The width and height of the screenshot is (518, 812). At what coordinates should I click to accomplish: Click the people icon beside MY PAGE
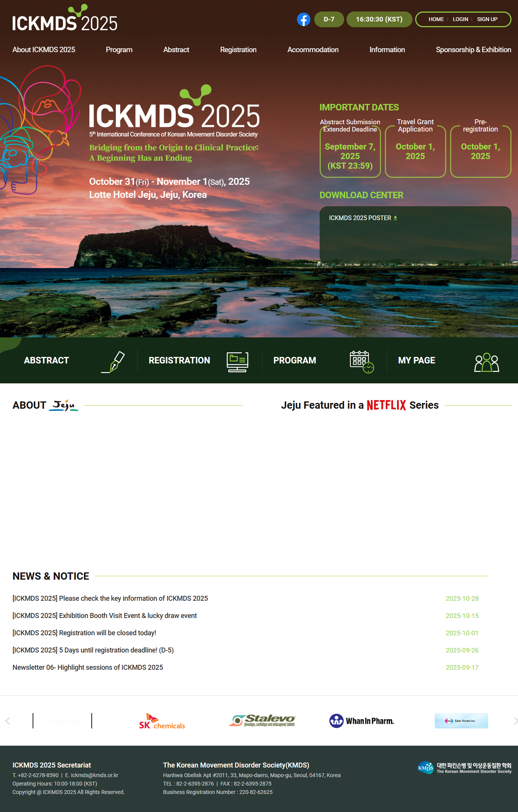pos(486,362)
